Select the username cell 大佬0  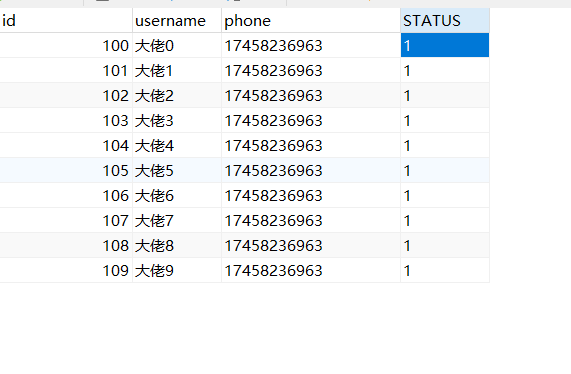(177, 46)
